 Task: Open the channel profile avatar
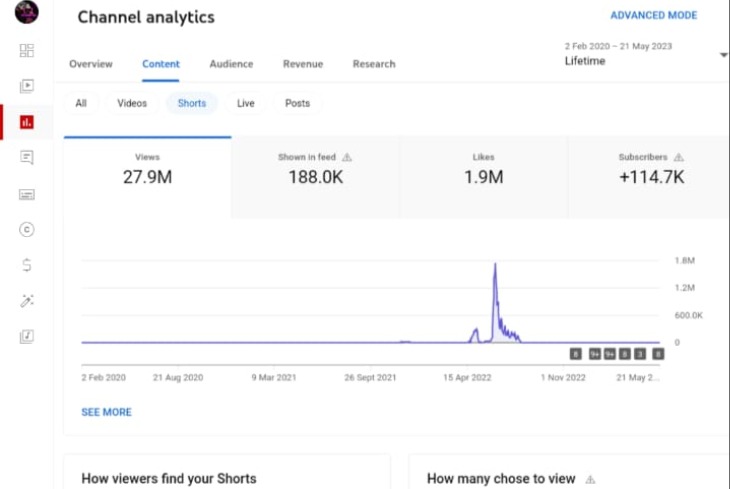point(27,12)
